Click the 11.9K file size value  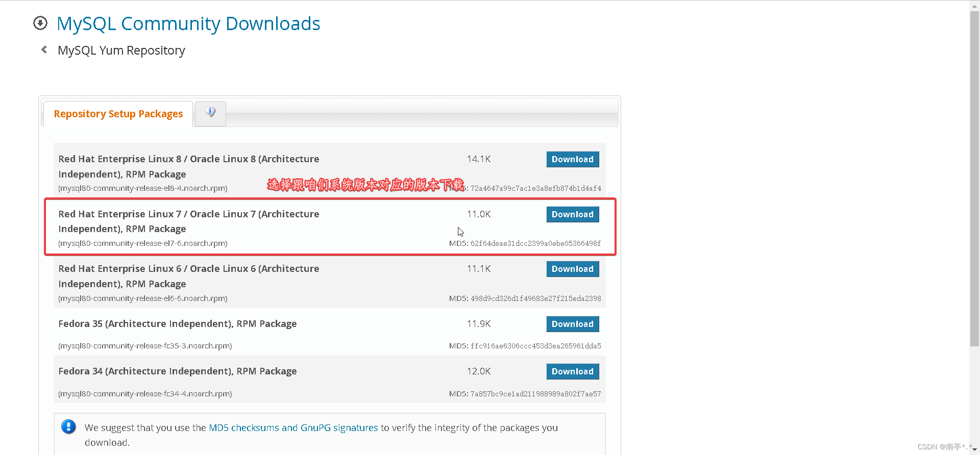click(x=479, y=324)
